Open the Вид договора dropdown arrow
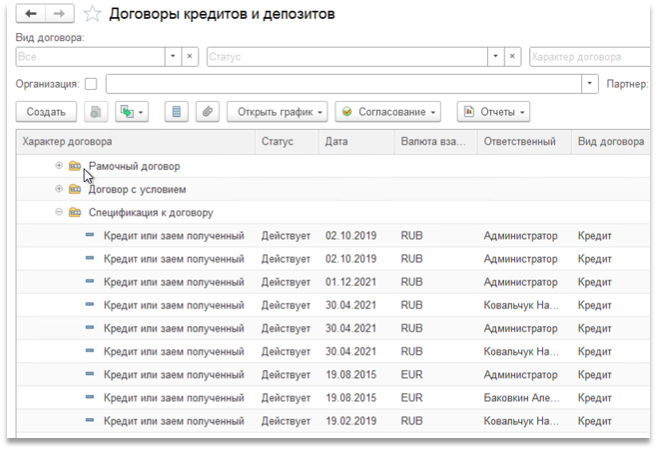This screenshot has height=451, width=657. click(173, 57)
